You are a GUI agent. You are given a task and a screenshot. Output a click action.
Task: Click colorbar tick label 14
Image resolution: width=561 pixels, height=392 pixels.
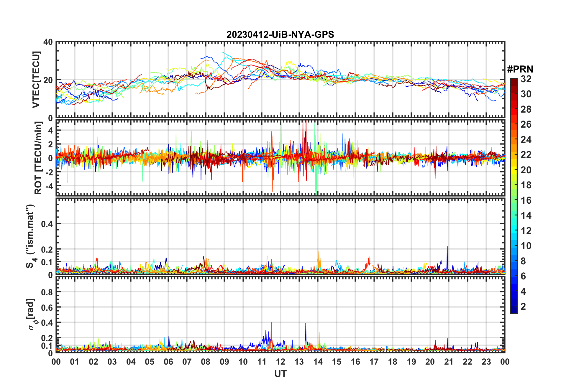526,215
